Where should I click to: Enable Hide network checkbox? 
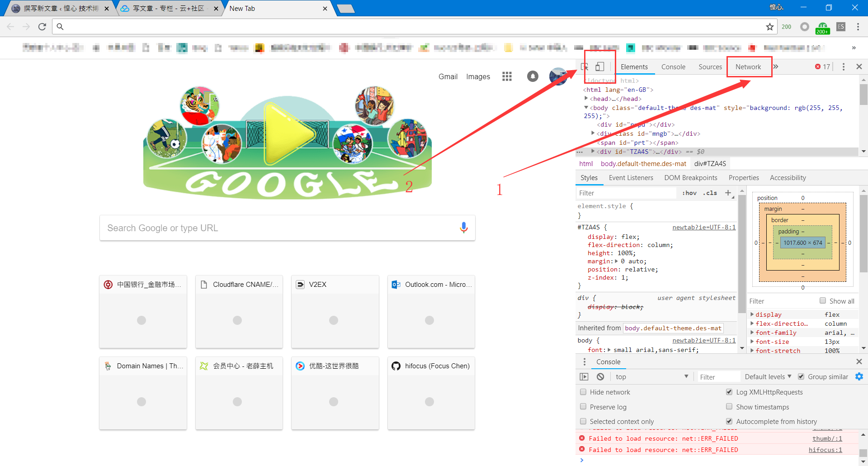tap(583, 392)
